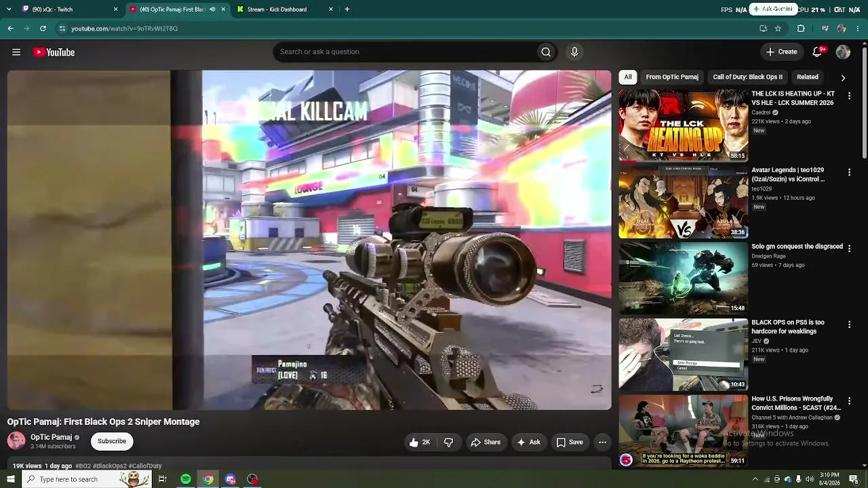Go back in browser history
Viewport: 868px width, 488px height.
pos(10,28)
